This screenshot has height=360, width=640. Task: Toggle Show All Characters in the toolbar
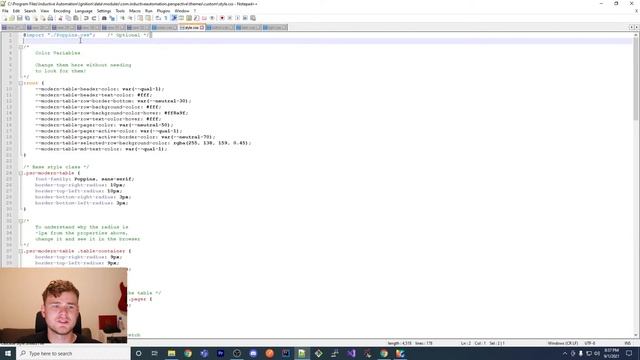click(x=166, y=18)
